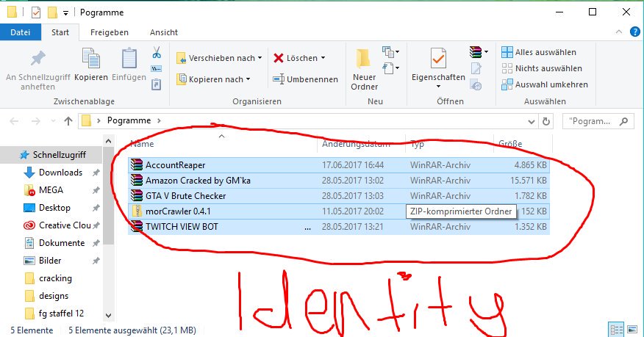Click the scissors Cut icon
This screenshot has width=644, height=337.
coord(157,52)
